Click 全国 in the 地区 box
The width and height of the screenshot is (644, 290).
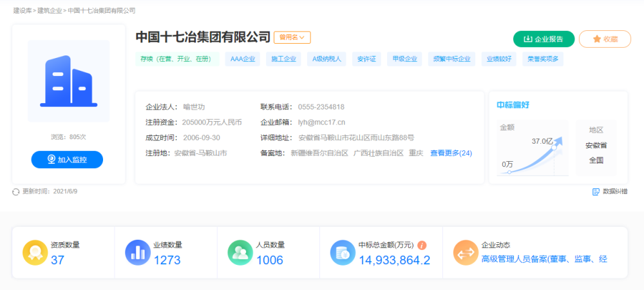click(x=596, y=160)
